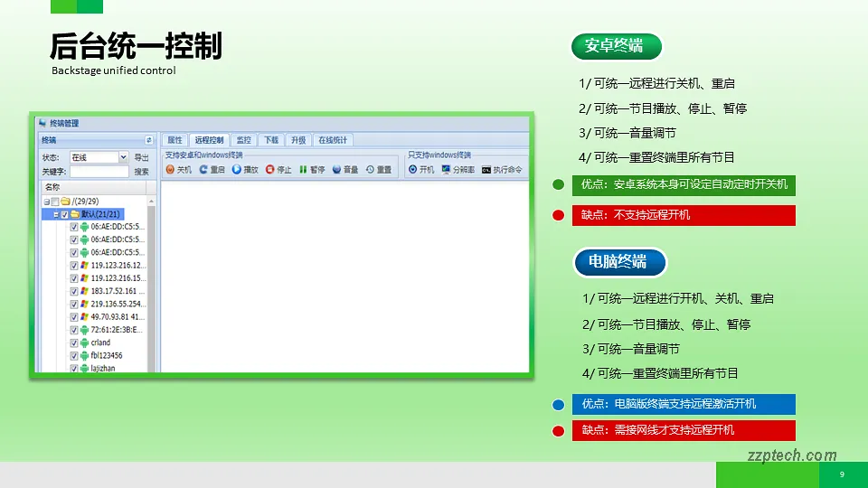Click the 播放 play button
868x488 pixels.
[245, 170]
